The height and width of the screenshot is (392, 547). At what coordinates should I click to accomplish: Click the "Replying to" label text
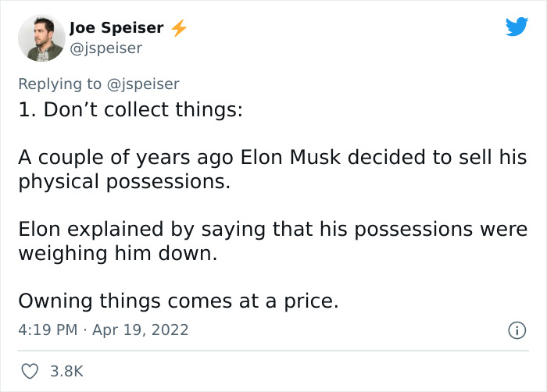coord(59,84)
